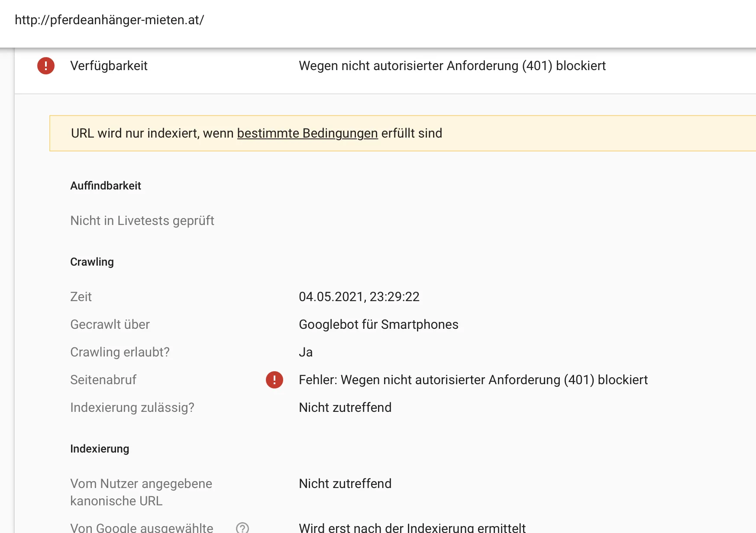
Task: Open the bestimmte Bedingungen link
Action: (x=307, y=133)
